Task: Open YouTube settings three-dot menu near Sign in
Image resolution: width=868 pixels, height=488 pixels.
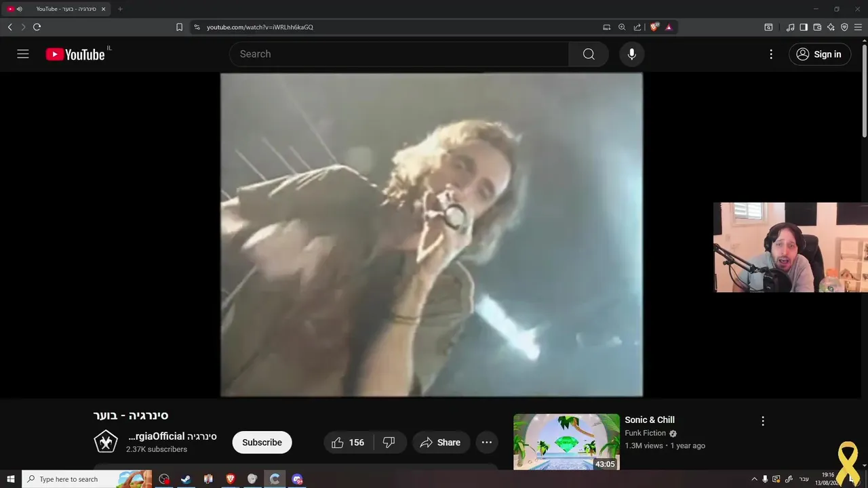Action: 771,54
